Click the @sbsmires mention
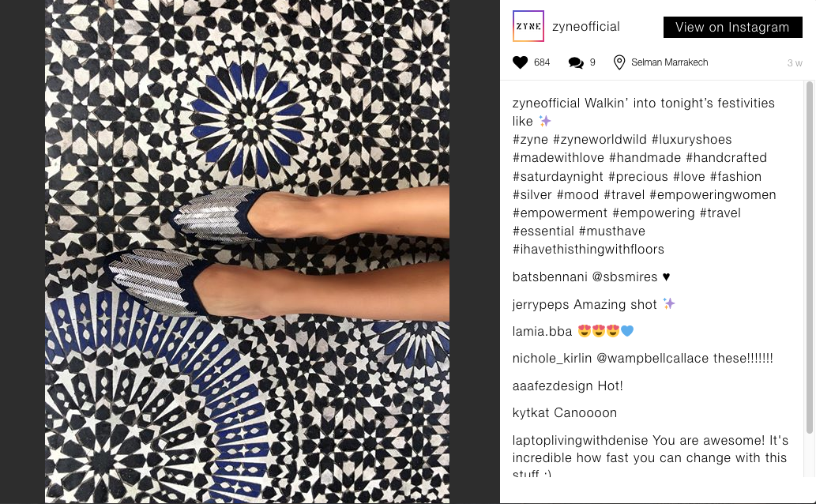816x504 pixels. coord(625,277)
